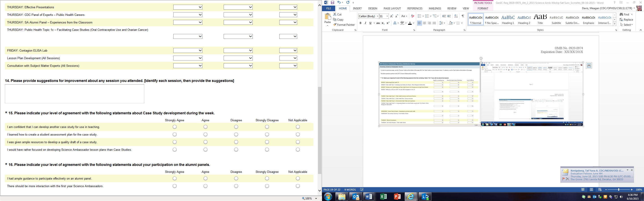Select Strongly Disagree for 'I would have rather focused'
Viewport: 644px width, 201px height.
point(267,150)
